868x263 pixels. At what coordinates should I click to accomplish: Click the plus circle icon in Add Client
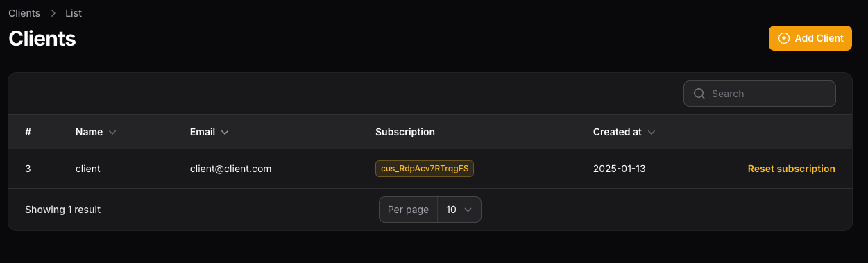(784, 38)
